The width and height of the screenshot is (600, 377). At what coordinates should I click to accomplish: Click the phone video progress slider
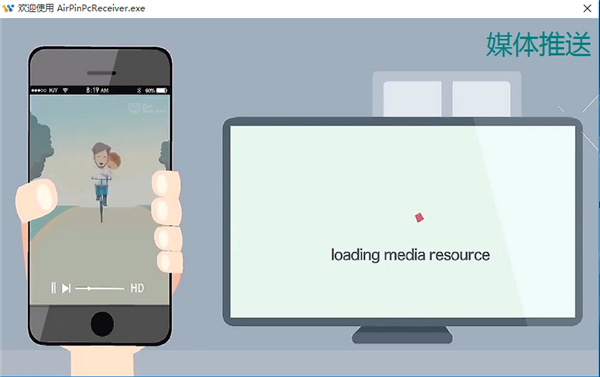point(99,288)
